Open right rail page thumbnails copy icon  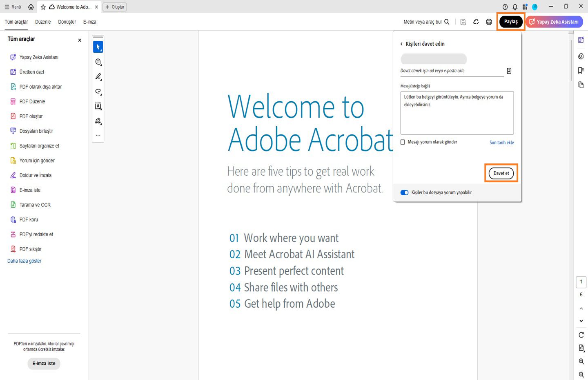pyautogui.click(x=581, y=85)
